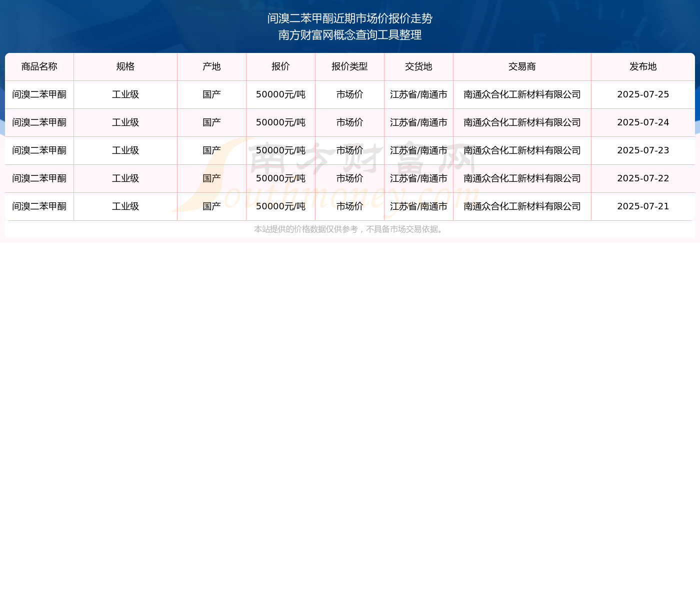This screenshot has width=700, height=602.
Task: Click 江苏省/南通市 in the 2025-07-21 row
Action: pyautogui.click(x=418, y=206)
